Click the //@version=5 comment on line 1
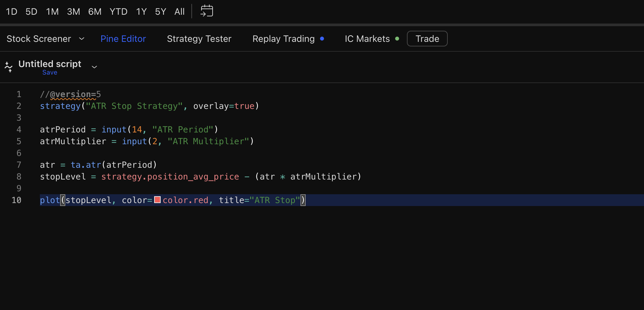644x310 pixels. [x=70, y=94]
